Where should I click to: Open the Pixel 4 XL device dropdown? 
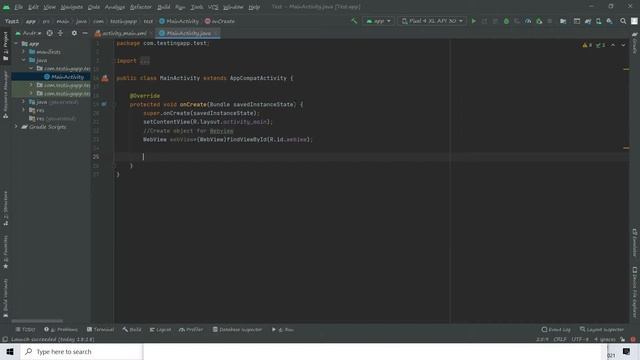coord(432,21)
